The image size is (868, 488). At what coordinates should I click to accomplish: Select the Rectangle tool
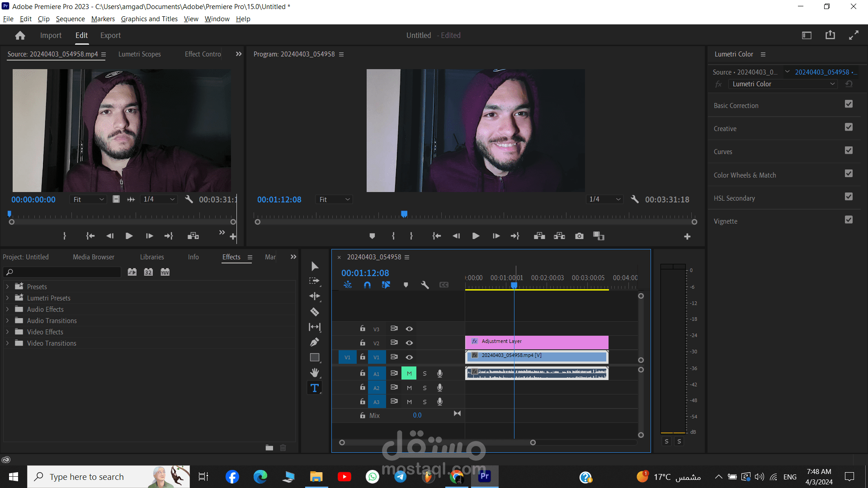[315, 357]
